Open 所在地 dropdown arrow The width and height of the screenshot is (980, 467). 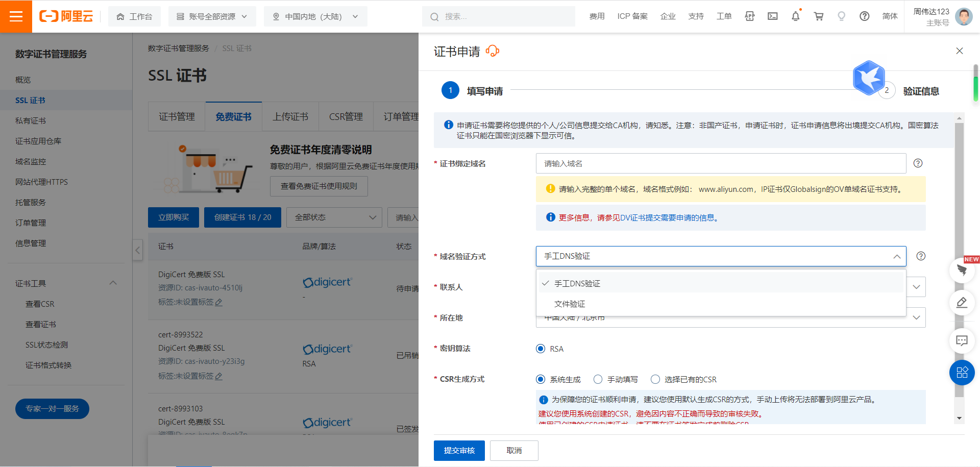pos(916,317)
